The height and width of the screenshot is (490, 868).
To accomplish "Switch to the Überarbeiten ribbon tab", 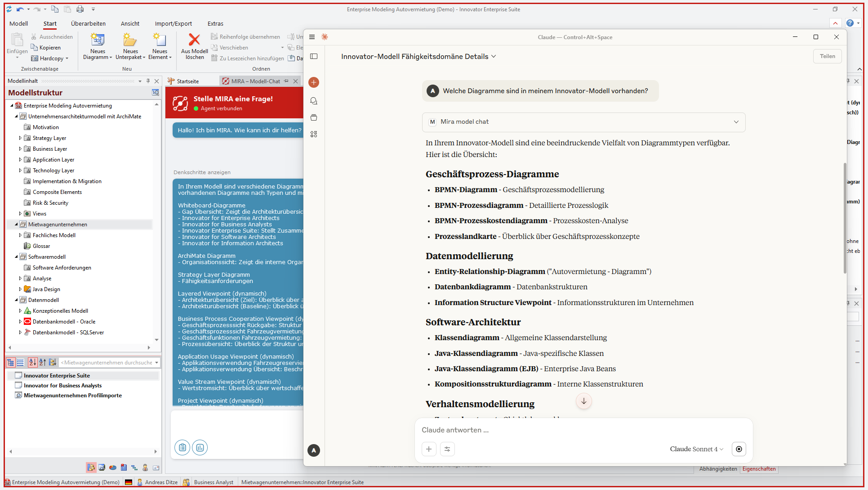I will (88, 24).
